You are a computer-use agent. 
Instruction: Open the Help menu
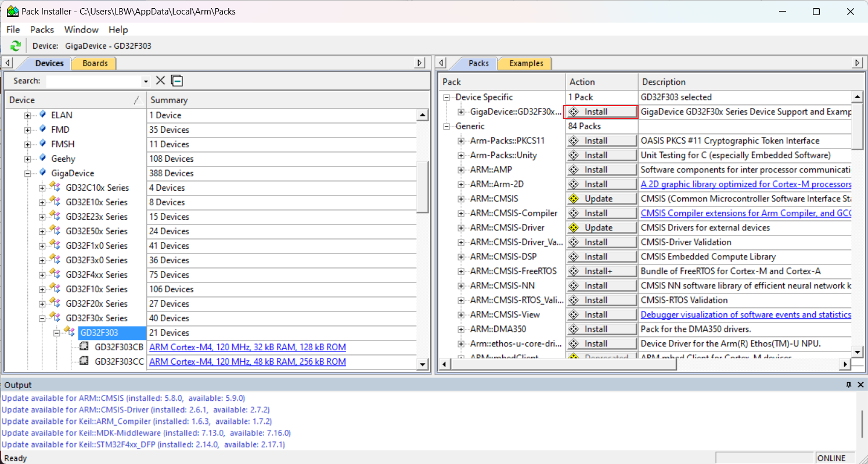coord(118,30)
